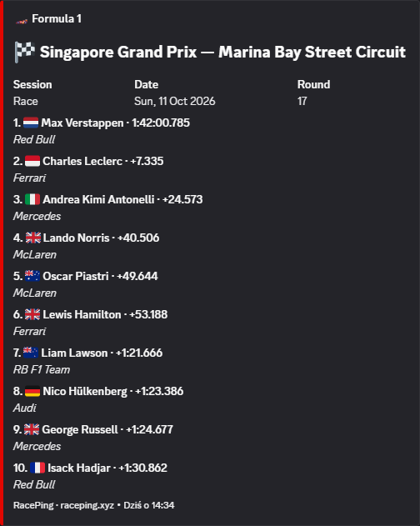Image resolution: width=420 pixels, height=526 pixels.
Task: Click the Australian flag beside Oscar Piastri
Action: coord(32,276)
